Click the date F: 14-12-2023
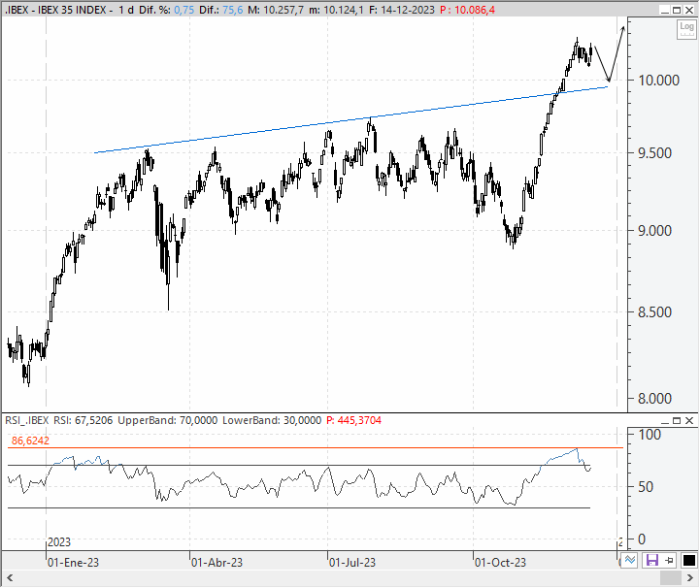 [402, 10]
